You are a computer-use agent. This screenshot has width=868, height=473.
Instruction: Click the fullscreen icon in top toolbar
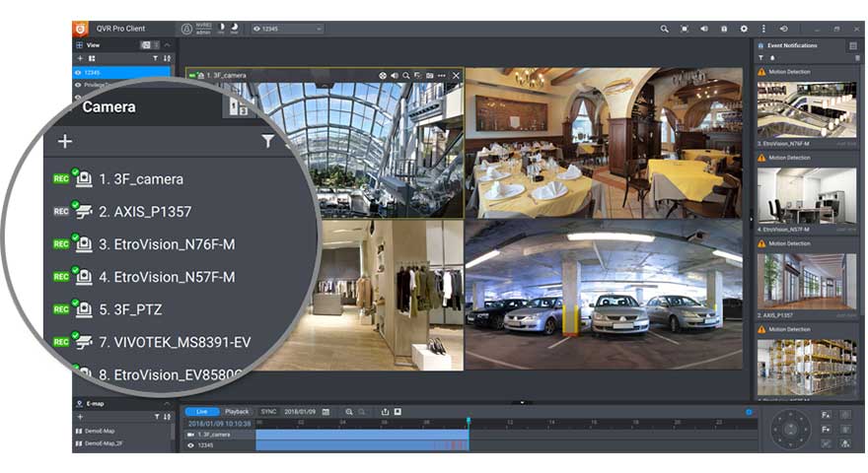pyautogui.click(x=685, y=29)
